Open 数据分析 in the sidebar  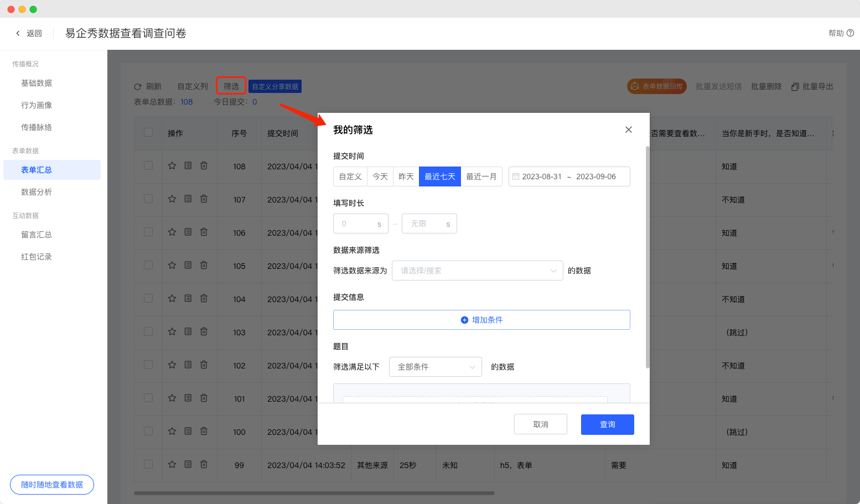pos(37,192)
